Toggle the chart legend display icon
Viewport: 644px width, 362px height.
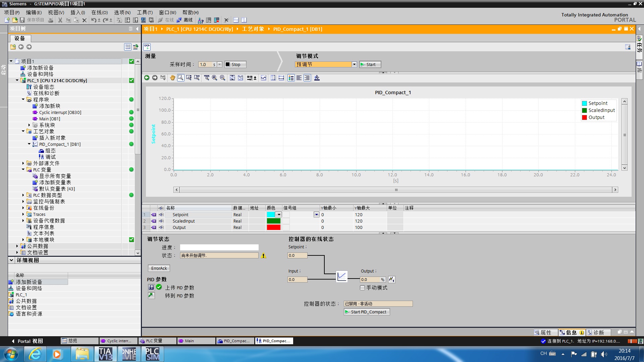[x=291, y=78]
